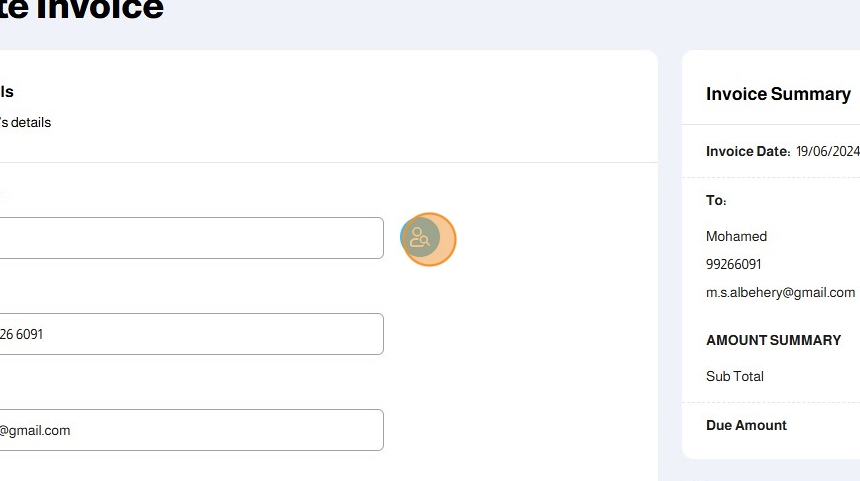Click the phone number 99266091
This screenshot has width=860, height=481.
tap(733, 265)
